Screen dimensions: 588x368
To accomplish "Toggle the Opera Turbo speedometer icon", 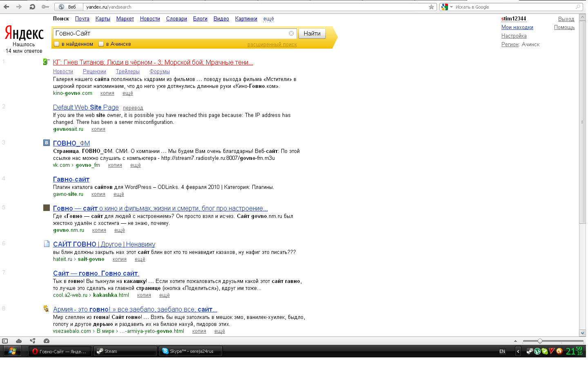I will coord(47,341).
